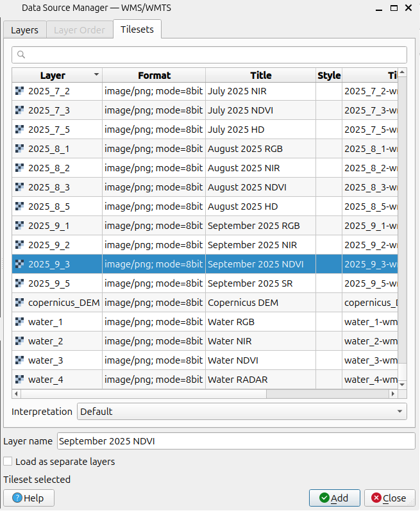The width and height of the screenshot is (420, 513).
Task: Click the Close button at the bottom
Action: [x=389, y=498]
